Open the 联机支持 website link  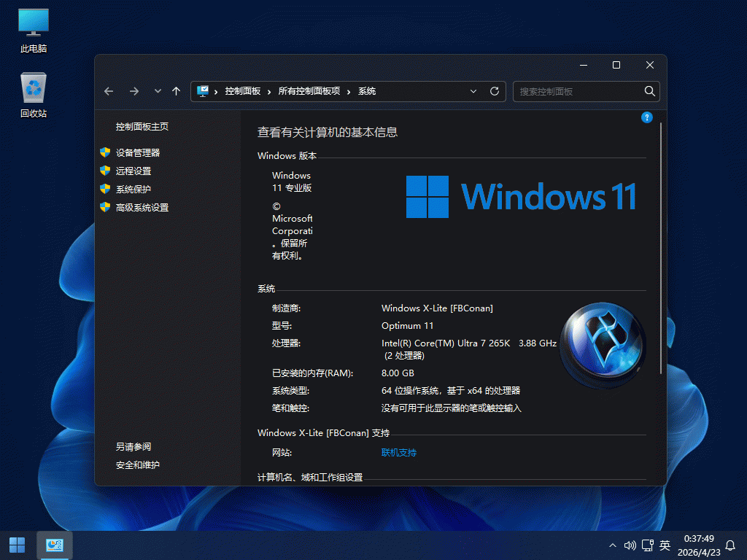[399, 452]
